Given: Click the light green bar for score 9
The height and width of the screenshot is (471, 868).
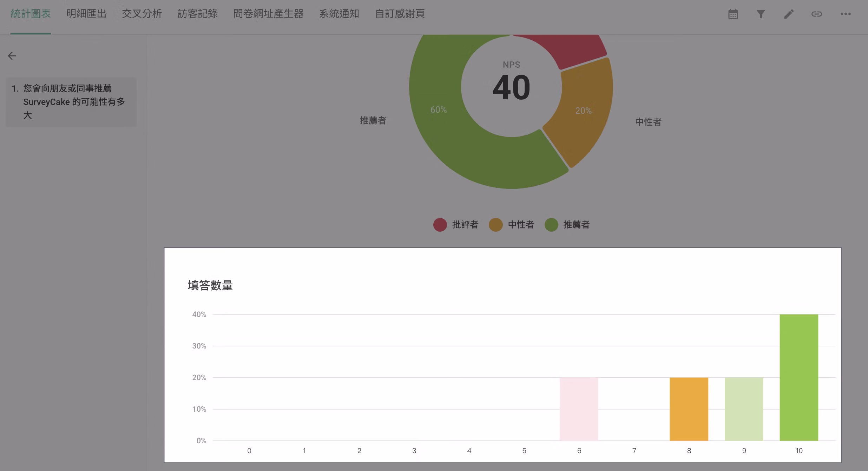Looking at the screenshot, I should (x=744, y=409).
